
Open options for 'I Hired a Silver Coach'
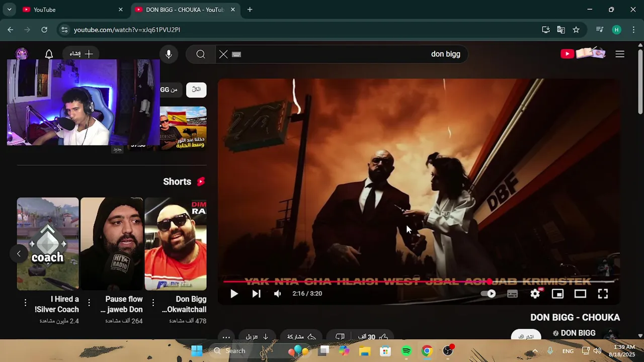click(x=25, y=302)
